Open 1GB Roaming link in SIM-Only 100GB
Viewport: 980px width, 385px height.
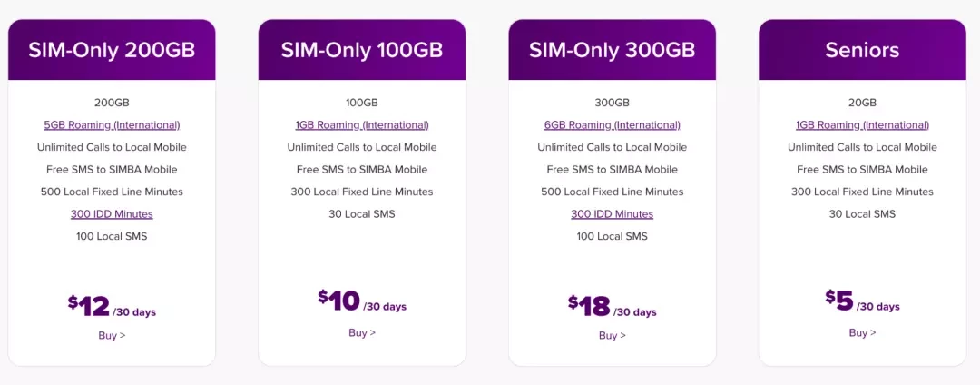click(362, 125)
